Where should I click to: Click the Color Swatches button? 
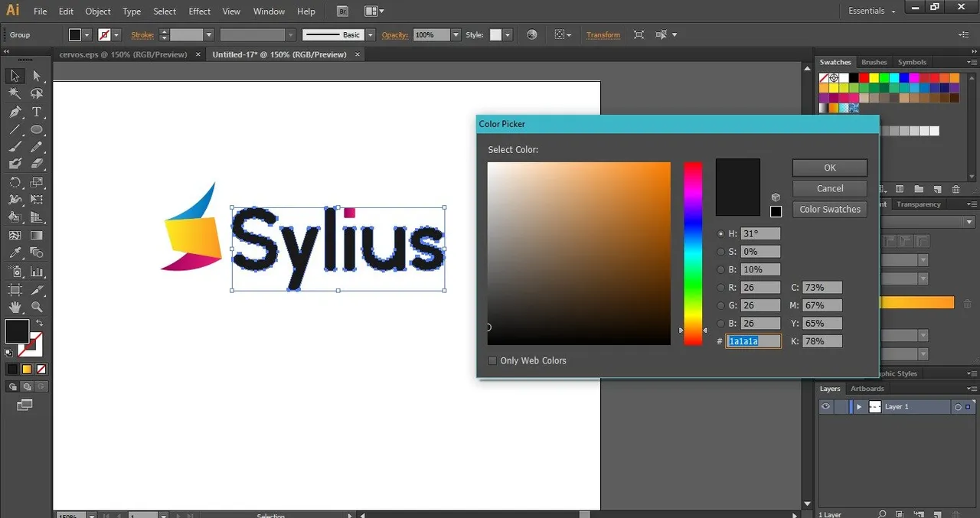tap(830, 209)
